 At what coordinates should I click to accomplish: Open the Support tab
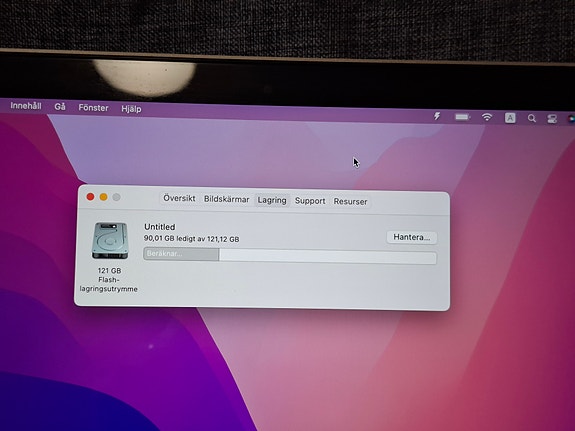[x=310, y=201]
